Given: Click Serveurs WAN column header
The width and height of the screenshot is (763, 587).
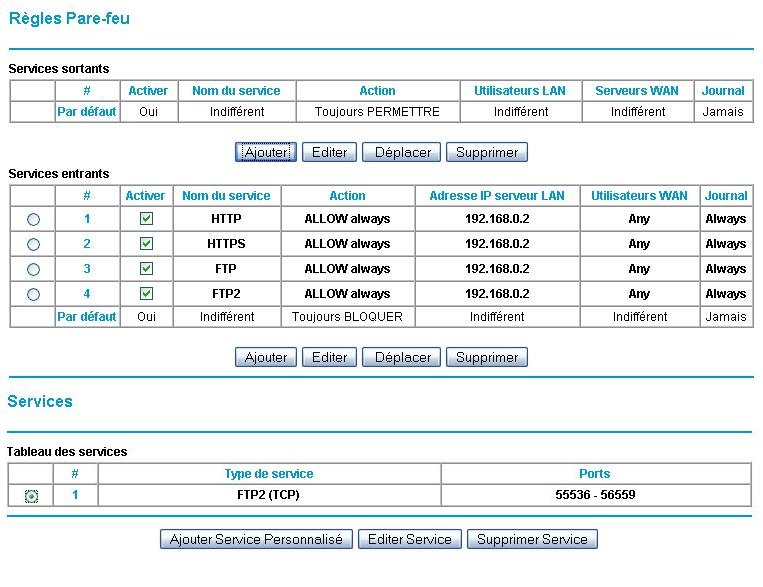Looking at the screenshot, I should 637,91.
